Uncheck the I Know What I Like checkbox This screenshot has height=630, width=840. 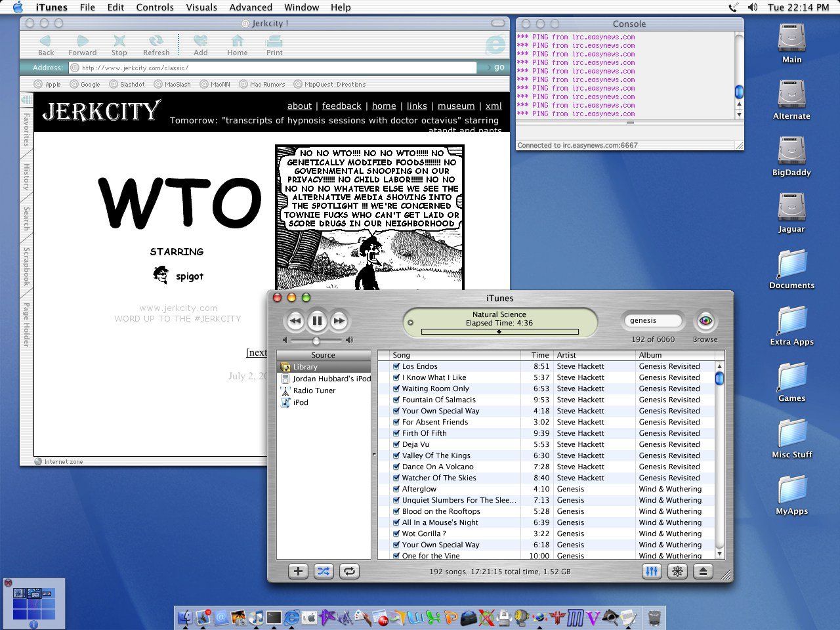pos(396,377)
